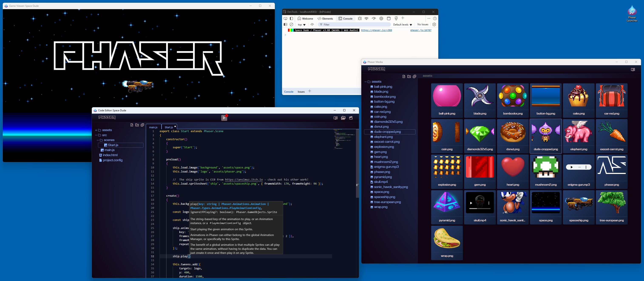
Task: Select spaceship.png in Phaser Media file list
Action: tap(383, 197)
